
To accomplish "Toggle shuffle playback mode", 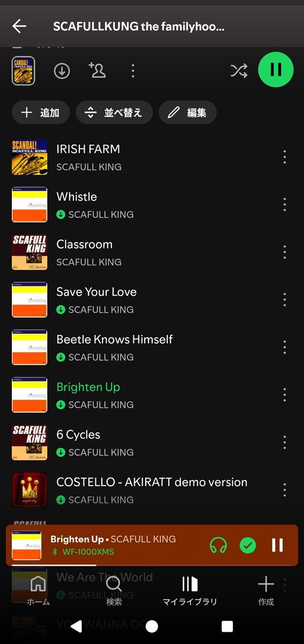I will pyautogui.click(x=239, y=71).
